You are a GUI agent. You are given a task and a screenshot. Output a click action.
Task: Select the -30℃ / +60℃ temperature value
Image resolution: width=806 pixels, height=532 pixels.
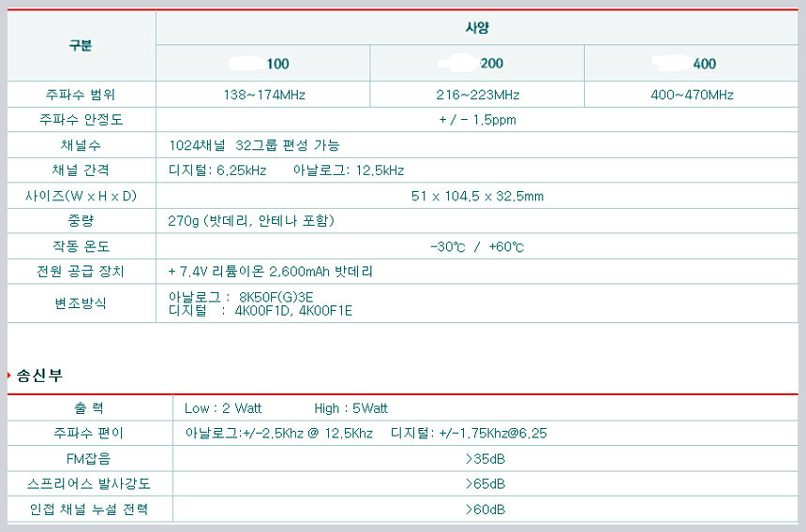pos(477,246)
